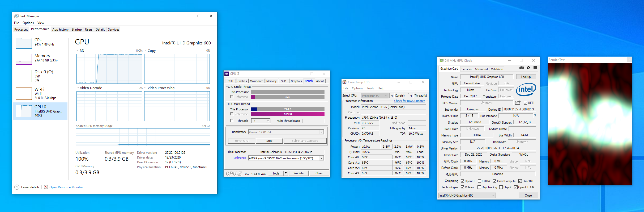
Task: Open the Video Decode graph dropdown
Action: [x=78, y=88]
